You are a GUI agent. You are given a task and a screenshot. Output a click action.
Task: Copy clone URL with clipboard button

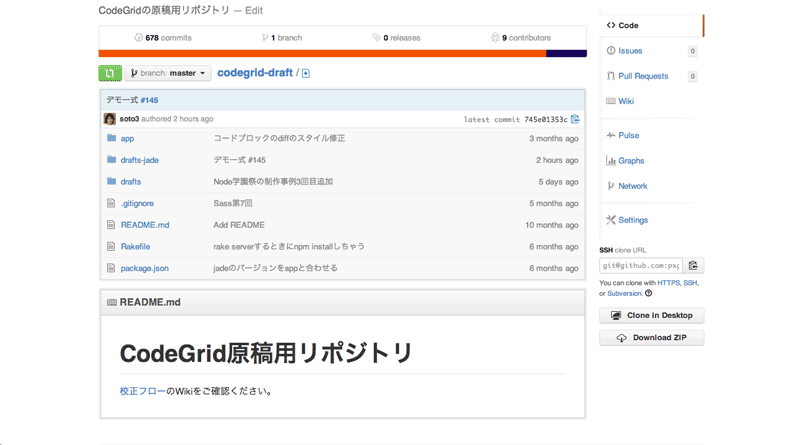click(x=693, y=265)
